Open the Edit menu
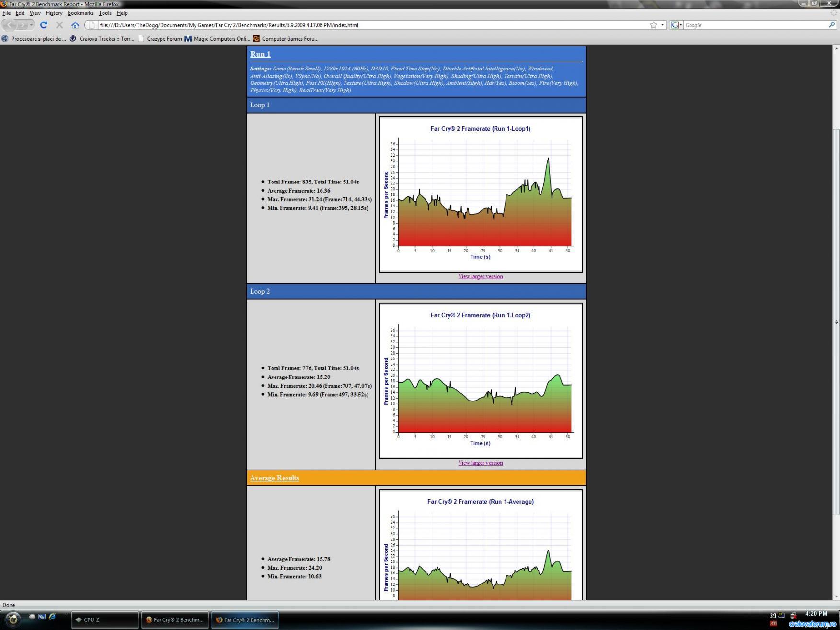 [20, 13]
